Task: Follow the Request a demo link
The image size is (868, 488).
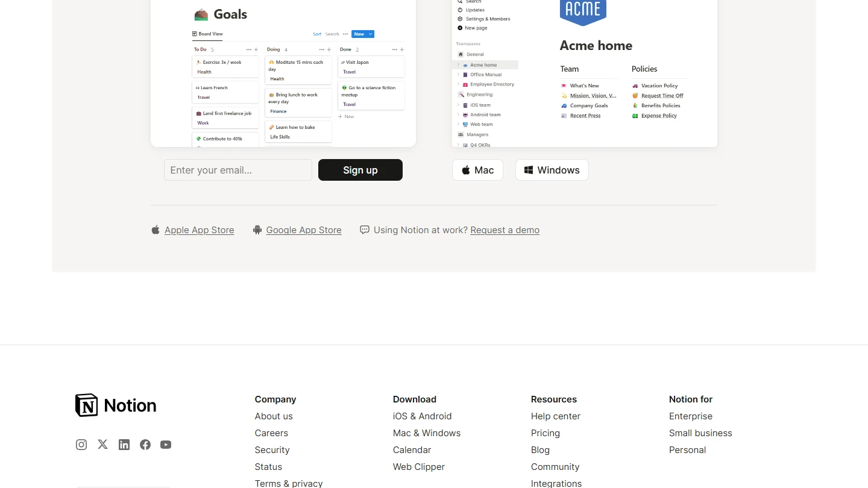Action: pos(505,230)
